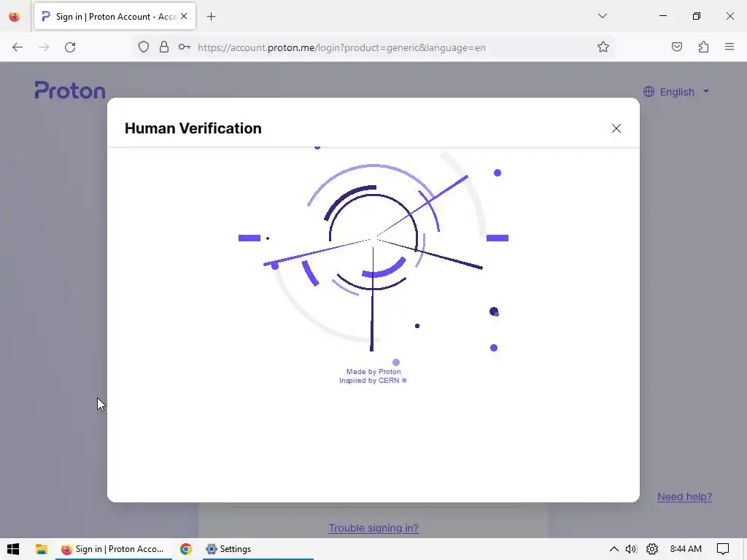Close the Human Verification dialog

[616, 128]
